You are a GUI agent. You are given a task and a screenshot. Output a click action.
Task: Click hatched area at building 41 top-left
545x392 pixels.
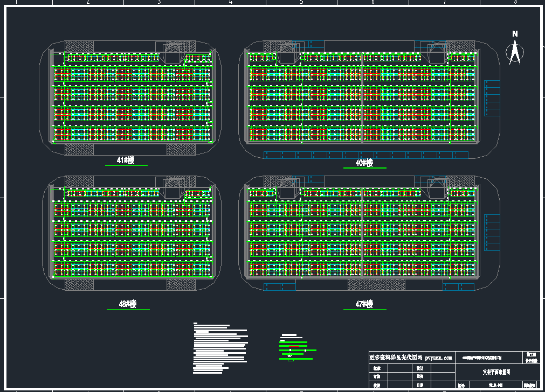[79, 46]
